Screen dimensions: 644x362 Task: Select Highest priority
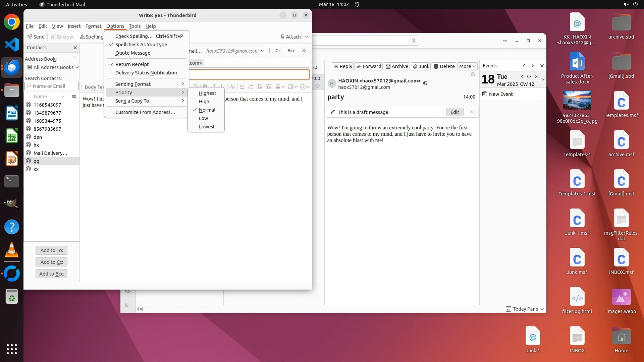(x=207, y=93)
